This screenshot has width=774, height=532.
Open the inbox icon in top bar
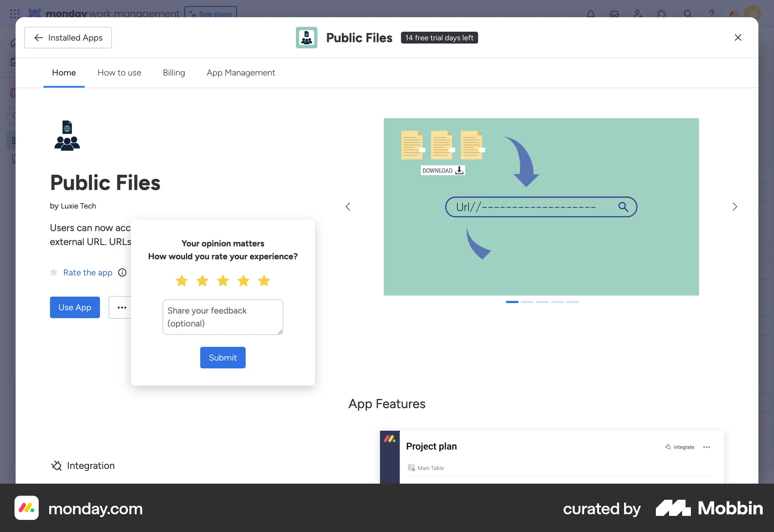click(614, 13)
